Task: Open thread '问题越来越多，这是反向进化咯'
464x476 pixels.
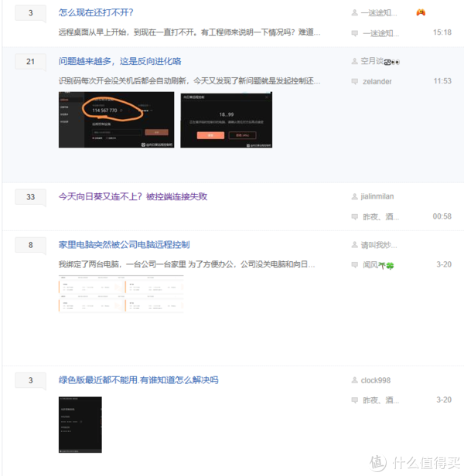Action: [x=120, y=61]
